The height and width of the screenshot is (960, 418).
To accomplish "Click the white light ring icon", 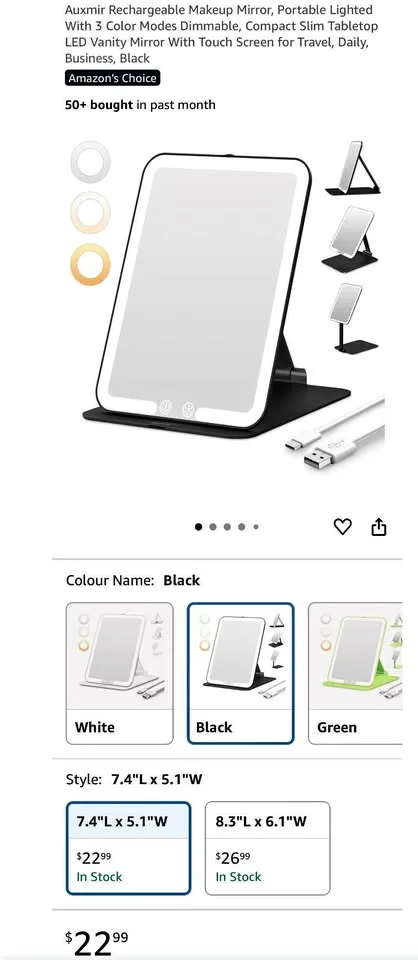I will click(91, 162).
